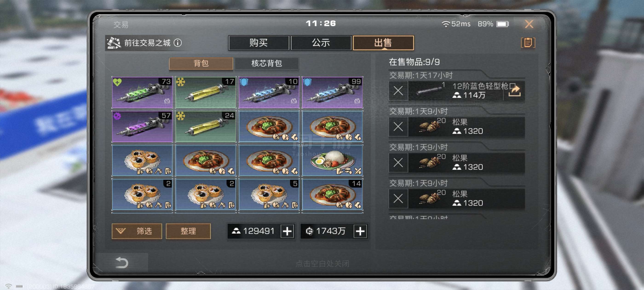Add more coins next to 1743万
The image size is (644, 290).
click(x=360, y=231)
